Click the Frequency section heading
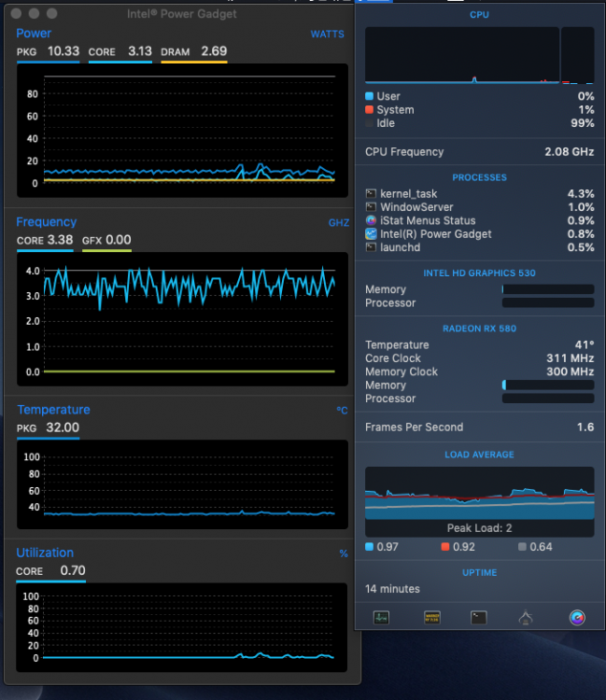606x700 pixels. pos(47,222)
